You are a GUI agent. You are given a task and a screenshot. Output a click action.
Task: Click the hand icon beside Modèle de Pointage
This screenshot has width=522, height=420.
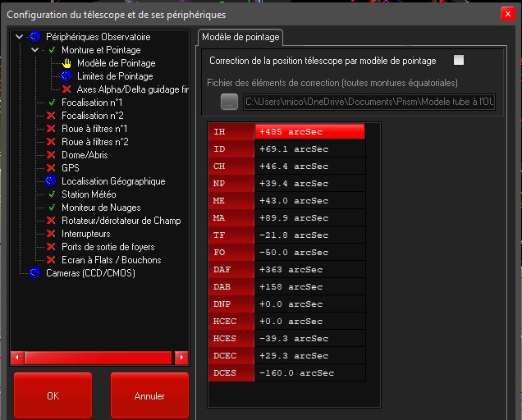67,63
